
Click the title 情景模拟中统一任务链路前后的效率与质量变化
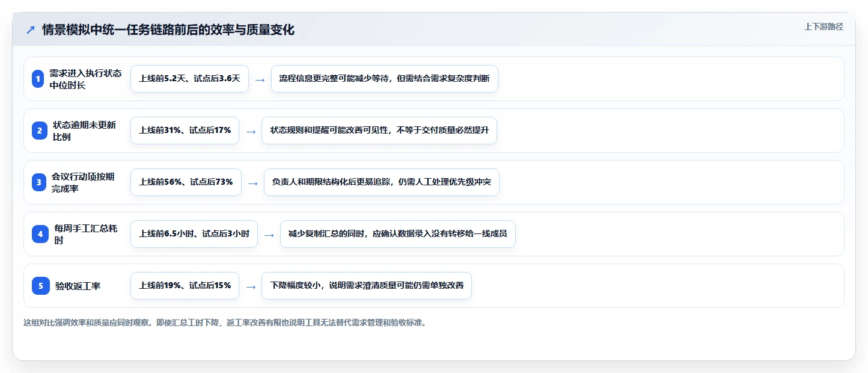168,30
